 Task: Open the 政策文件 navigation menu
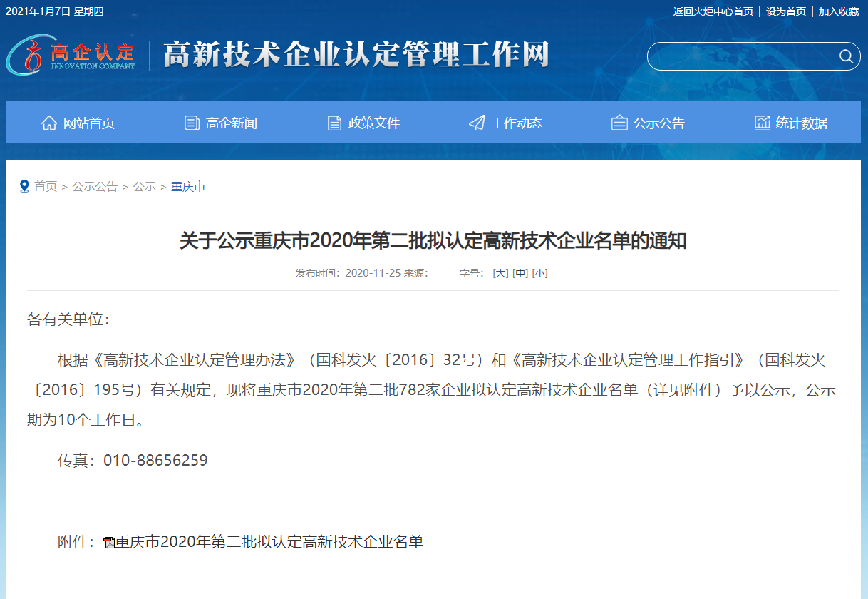373,123
